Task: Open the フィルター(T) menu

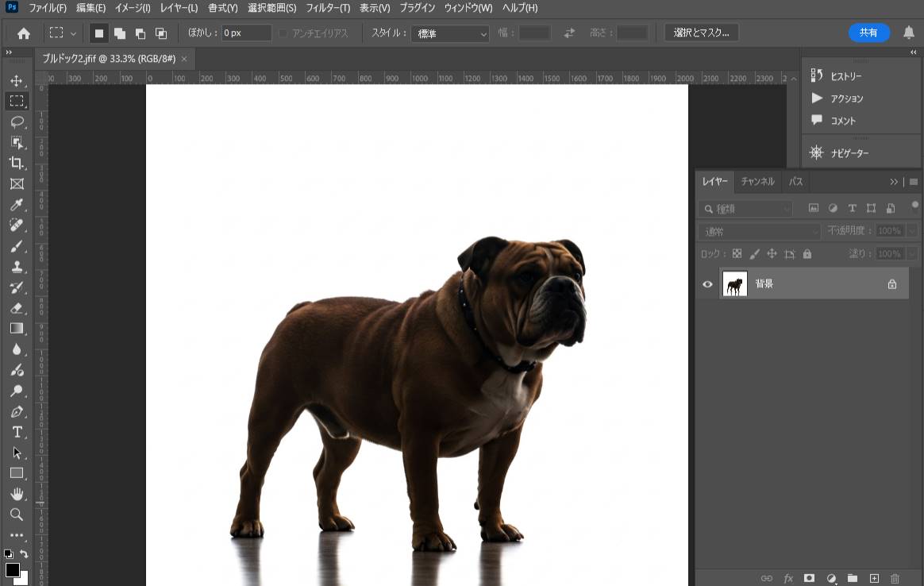Action: coord(328,8)
